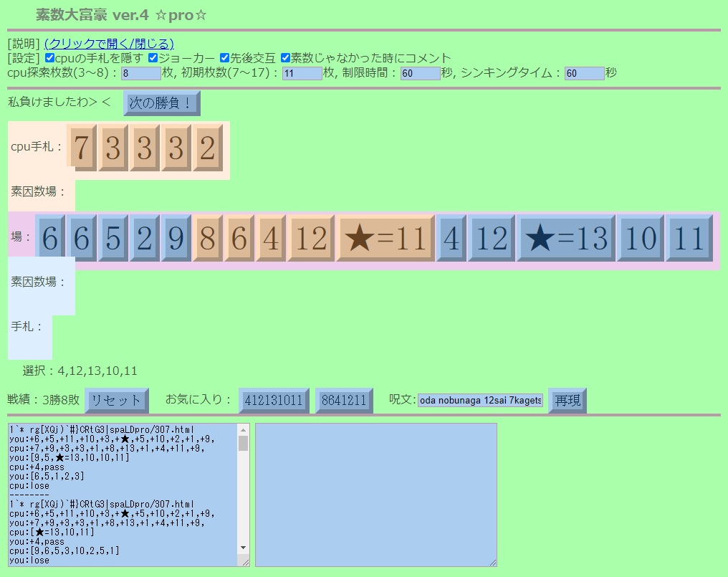This screenshot has height=577, width=728.
Task: Select favorite number 8641211
Action: point(344,401)
